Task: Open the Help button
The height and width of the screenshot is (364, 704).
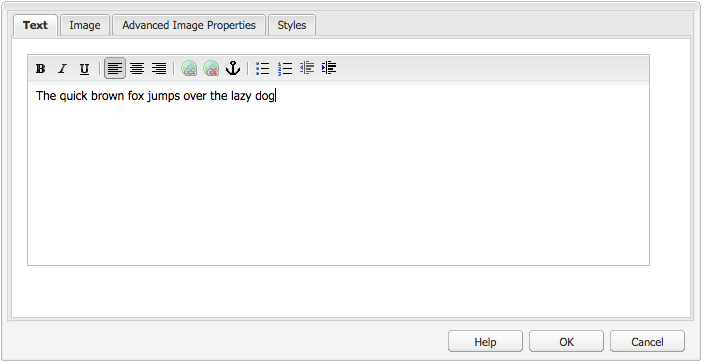Action: (x=485, y=342)
